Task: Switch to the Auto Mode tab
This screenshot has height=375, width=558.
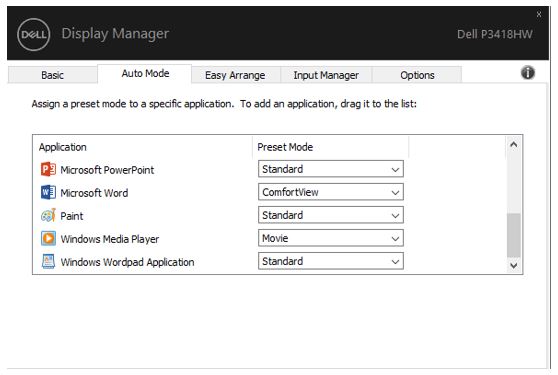Action: [145, 74]
